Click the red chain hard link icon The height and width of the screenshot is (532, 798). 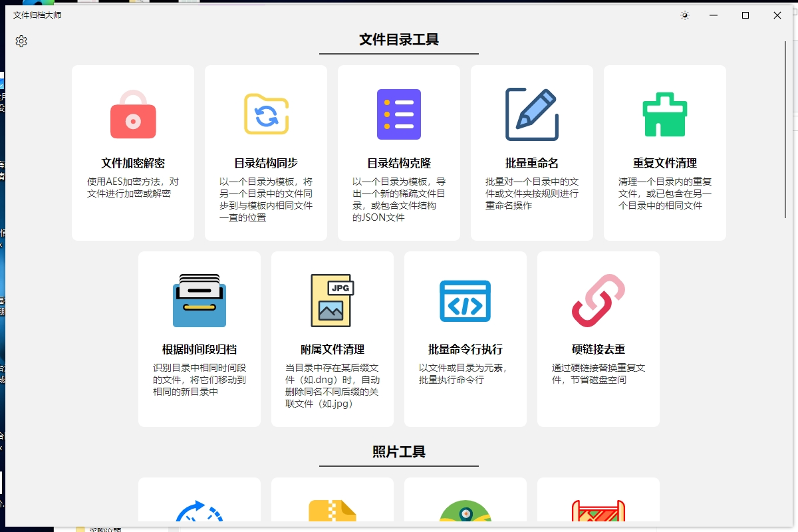tap(598, 301)
